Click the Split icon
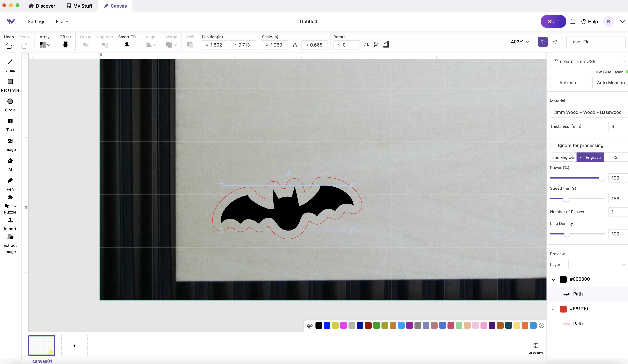Viewport: 628px width, 364px height. pos(190,45)
